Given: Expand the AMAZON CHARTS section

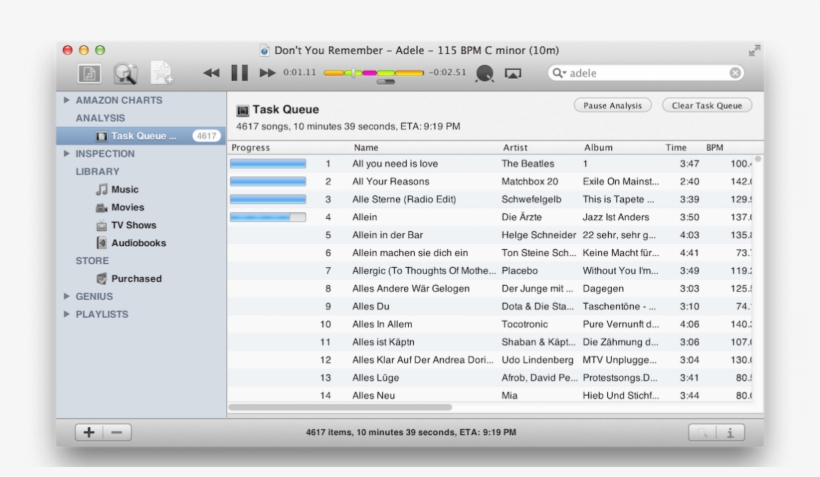Looking at the screenshot, I should tap(66, 100).
